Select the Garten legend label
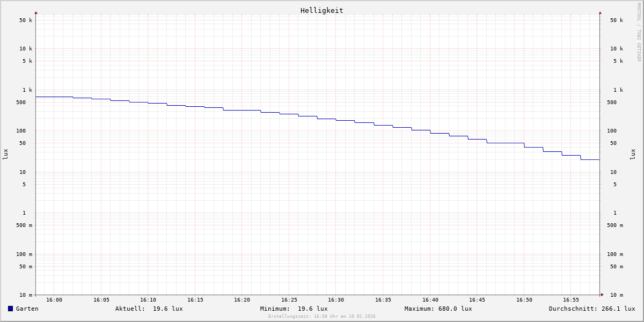The height and width of the screenshot is (322, 644). click(x=27, y=309)
